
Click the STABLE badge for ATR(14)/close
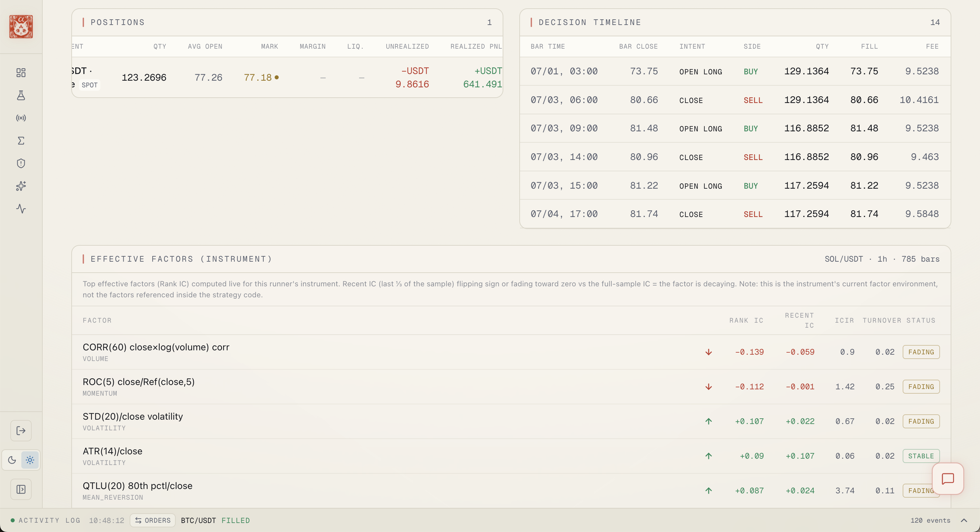pyautogui.click(x=921, y=456)
